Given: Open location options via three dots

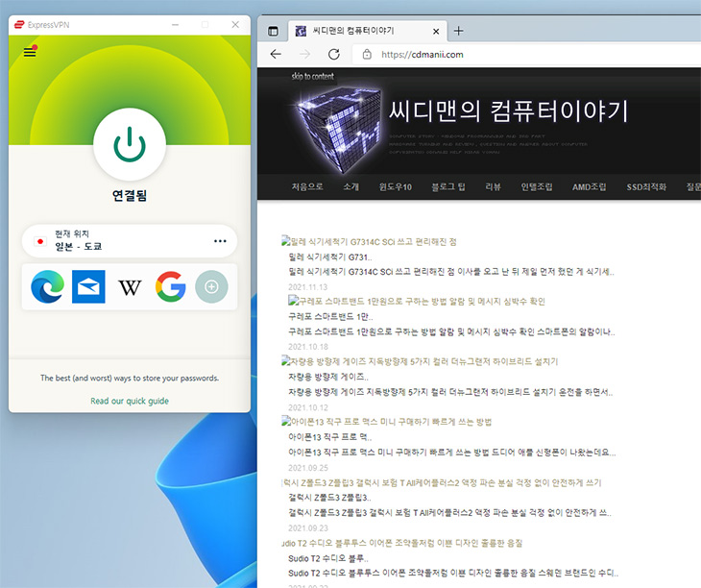Looking at the screenshot, I should click(220, 241).
